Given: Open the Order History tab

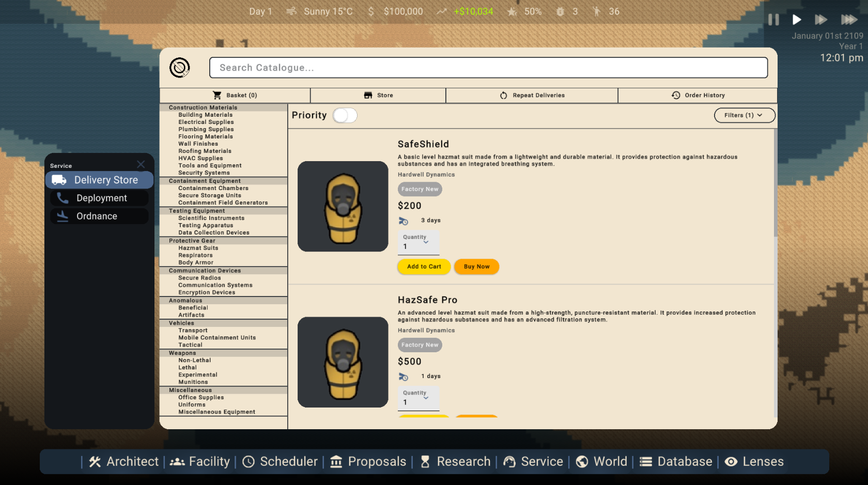Looking at the screenshot, I should (x=698, y=95).
